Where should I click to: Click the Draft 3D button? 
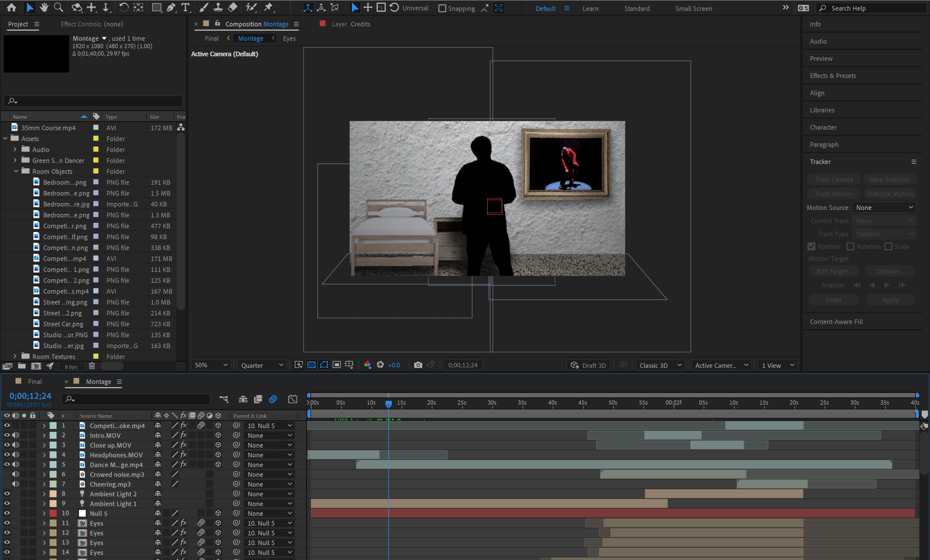point(589,365)
